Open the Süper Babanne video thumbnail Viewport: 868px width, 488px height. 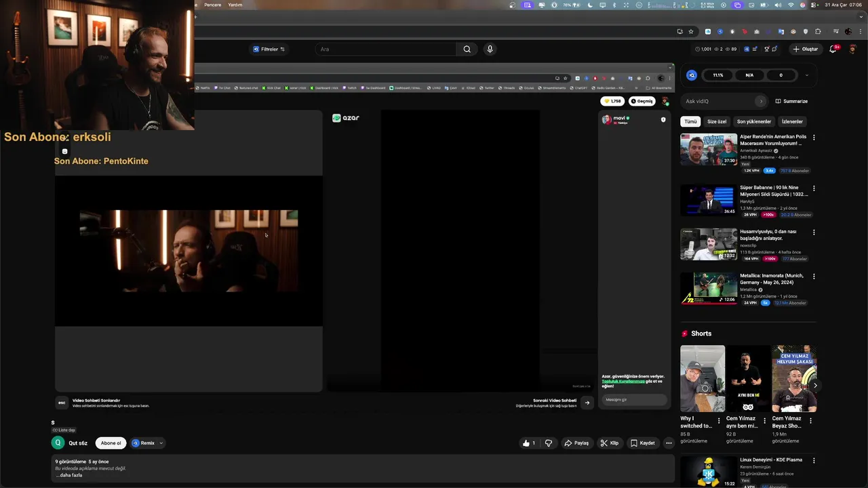(709, 200)
